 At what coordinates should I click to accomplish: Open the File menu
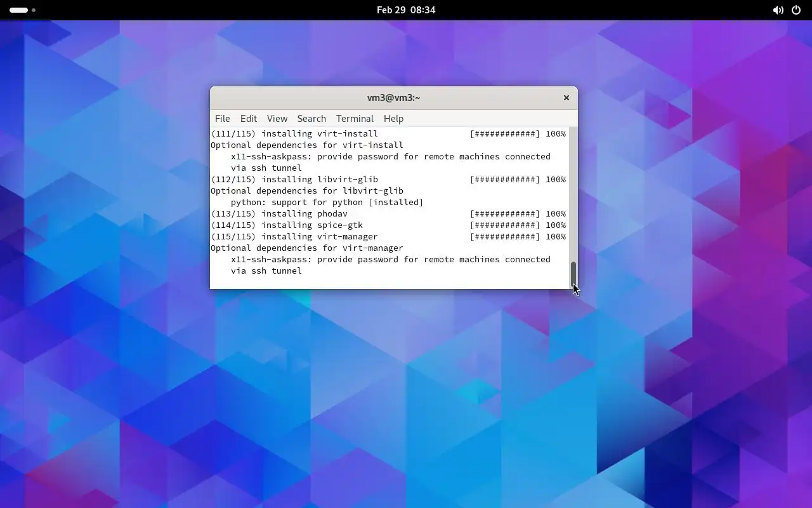(222, 119)
